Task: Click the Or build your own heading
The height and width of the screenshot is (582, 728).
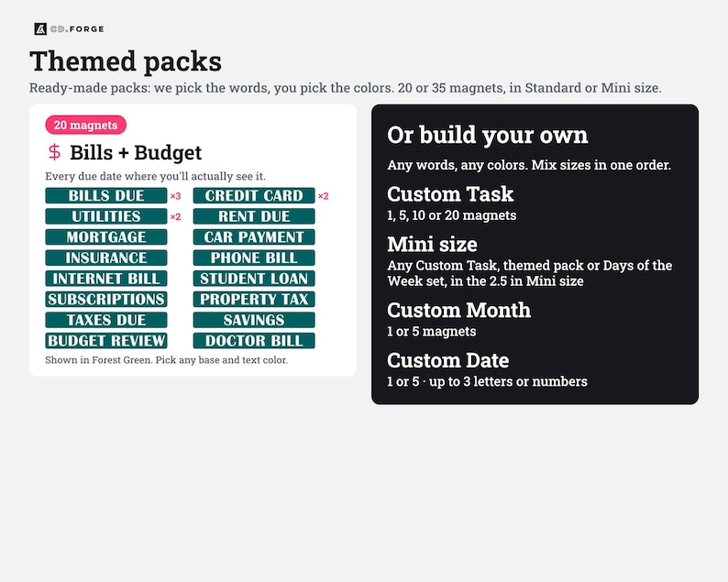Action: click(488, 135)
